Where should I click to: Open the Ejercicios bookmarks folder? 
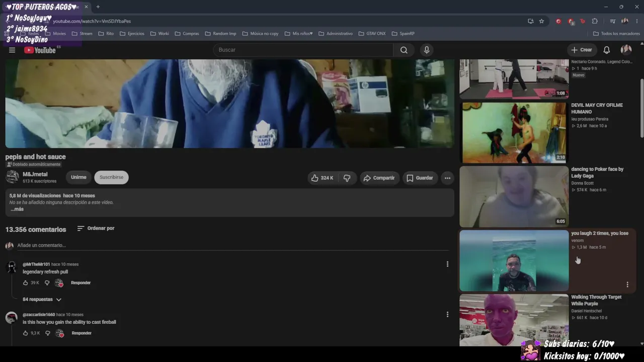coord(132,34)
